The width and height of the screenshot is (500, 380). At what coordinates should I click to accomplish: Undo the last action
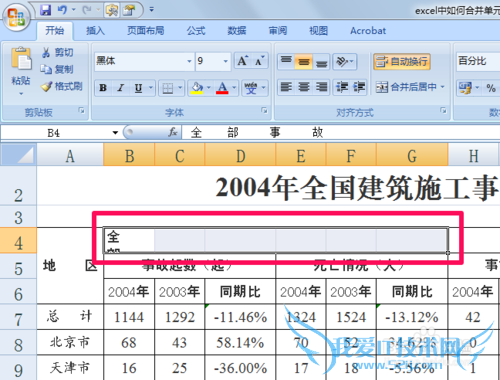coord(62,10)
